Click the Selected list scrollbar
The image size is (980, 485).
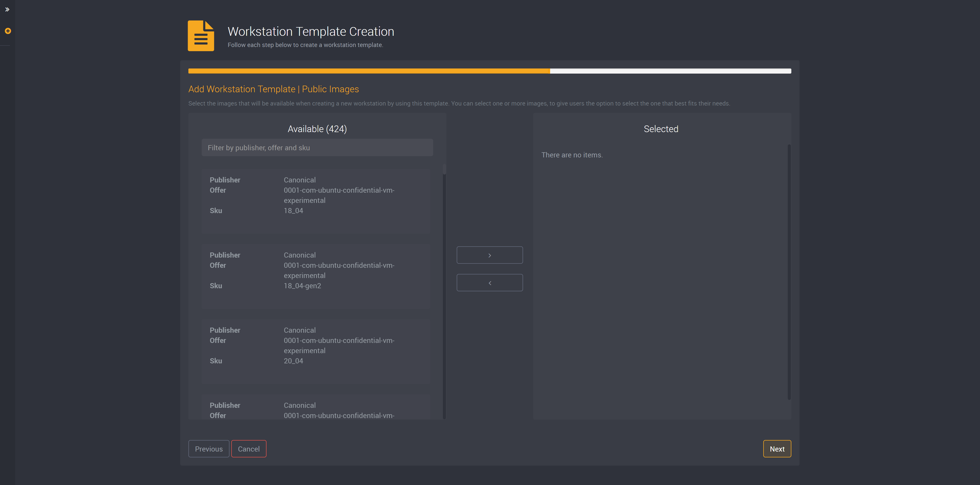click(789, 272)
